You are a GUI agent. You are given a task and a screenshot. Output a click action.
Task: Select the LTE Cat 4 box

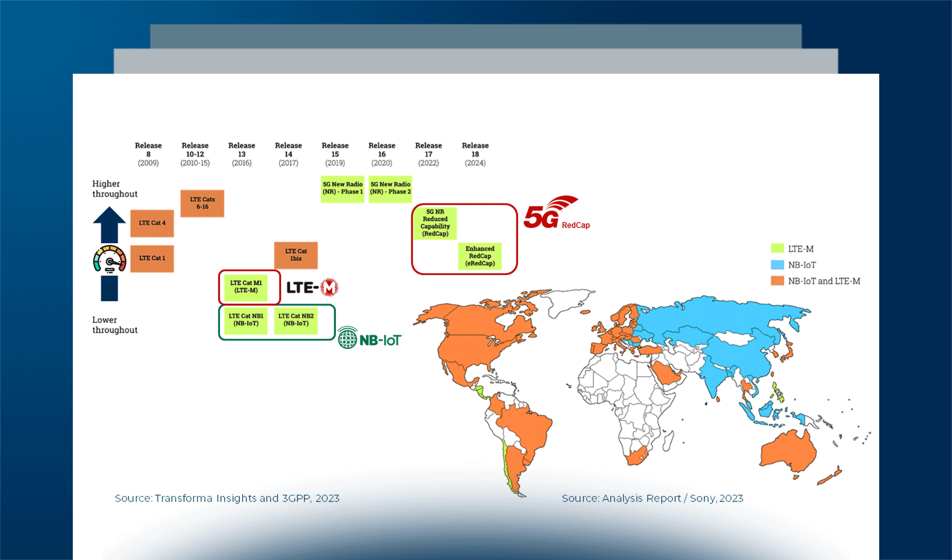(x=152, y=223)
